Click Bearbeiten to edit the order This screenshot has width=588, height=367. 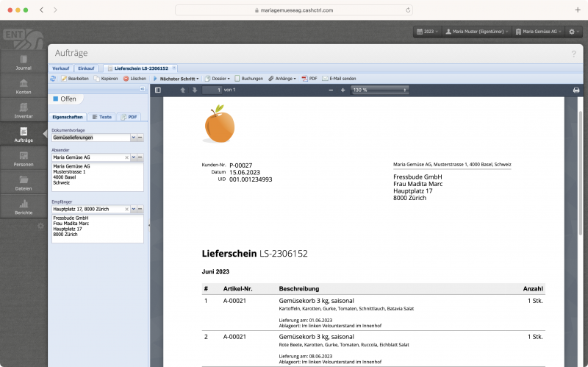[75, 79]
